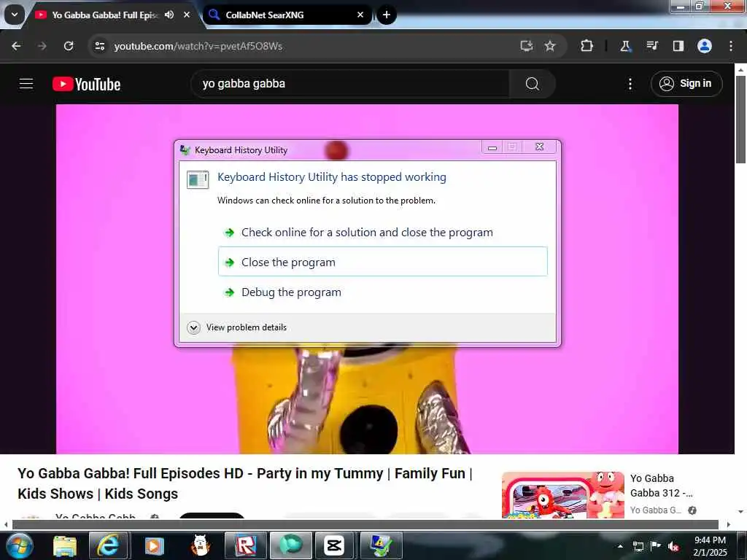Close the Yo Gabba Gabba tab

[x=187, y=15]
